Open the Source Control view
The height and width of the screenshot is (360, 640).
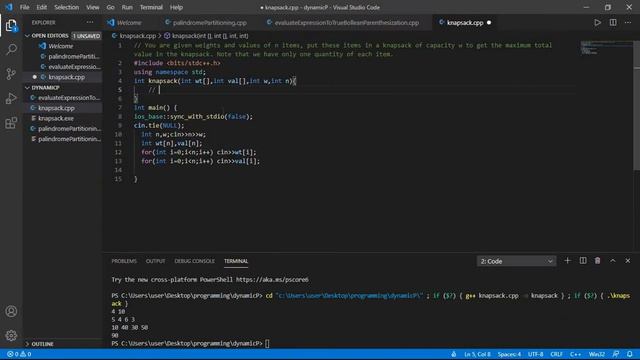pos(11,74)
